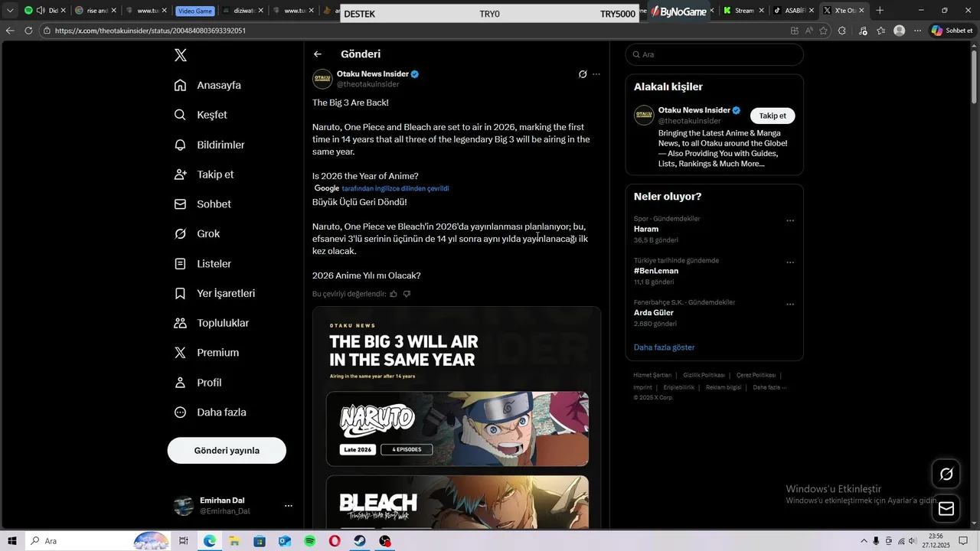Click the X logo in the sidebar
The width and height of the screenshot is (980, 551).
(181, 55)
